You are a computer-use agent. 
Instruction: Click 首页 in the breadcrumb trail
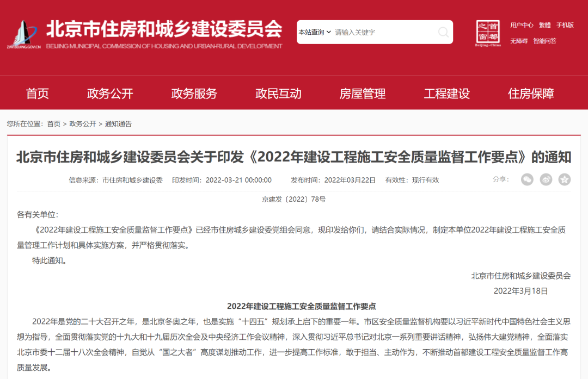(53, 124)
